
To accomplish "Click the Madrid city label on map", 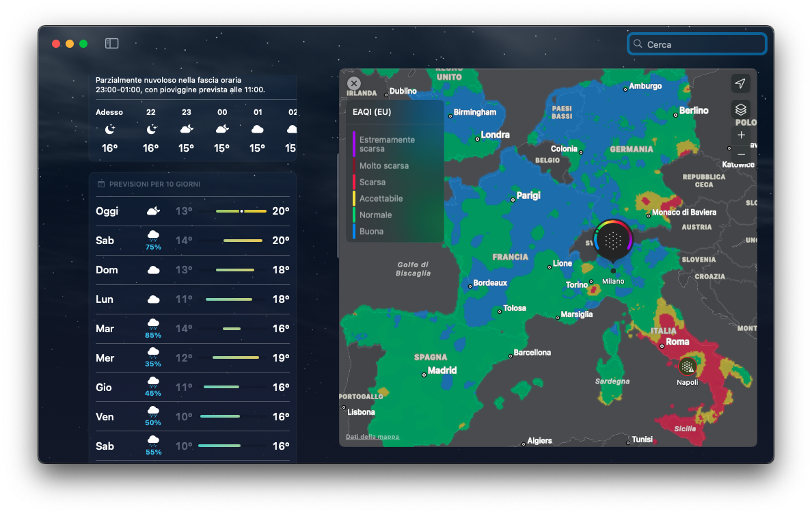I will 442,370.
